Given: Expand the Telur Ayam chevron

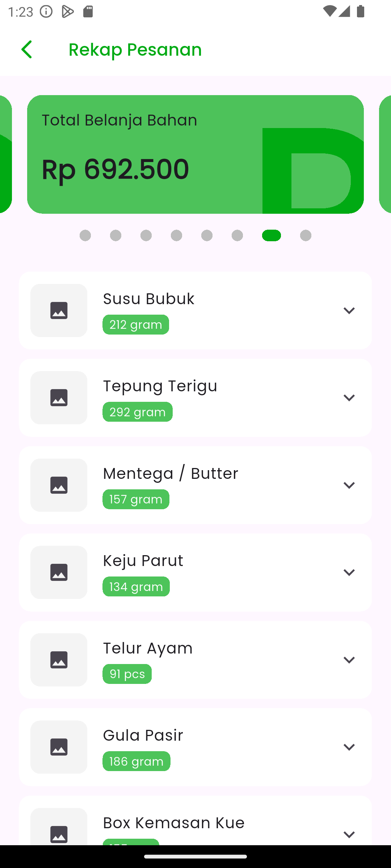Looking at the screenshot, I should (x=349, y=660).
